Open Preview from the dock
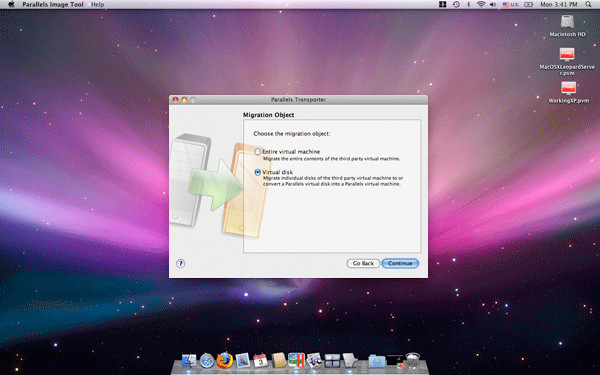The image size is (600, 375). [314, 360]
